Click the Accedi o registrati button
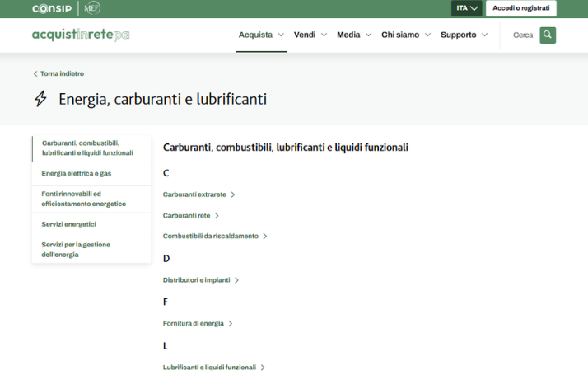Viewport: 588px width, 389px height. click(520, 8)
